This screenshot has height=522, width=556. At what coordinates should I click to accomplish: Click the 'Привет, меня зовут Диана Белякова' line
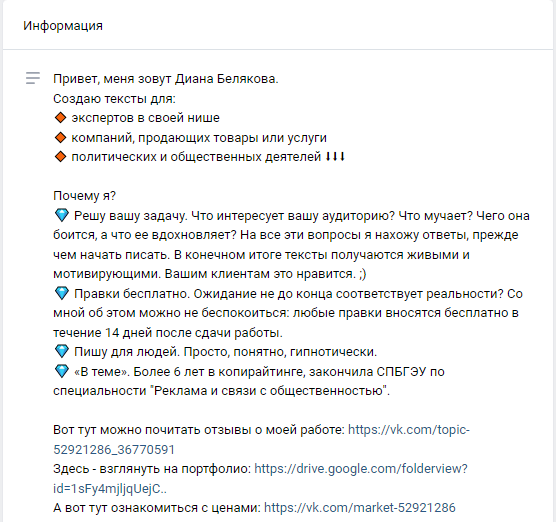[166, 79]
